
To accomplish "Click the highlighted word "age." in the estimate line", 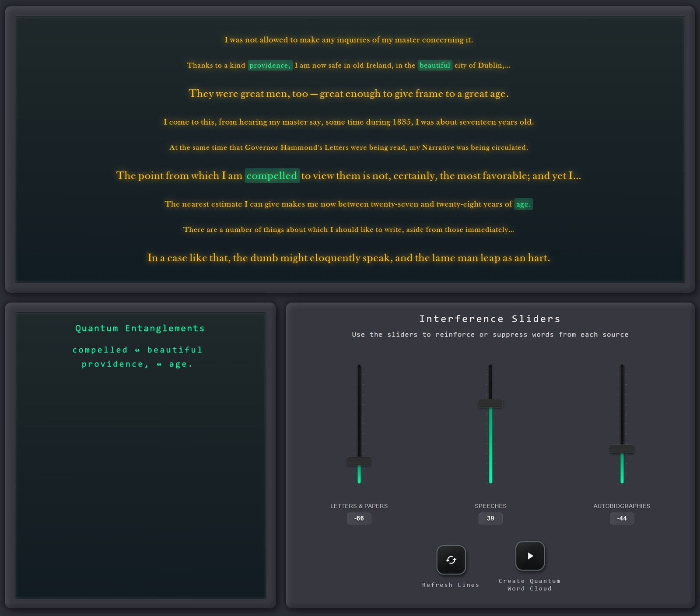I will point(523,204).
